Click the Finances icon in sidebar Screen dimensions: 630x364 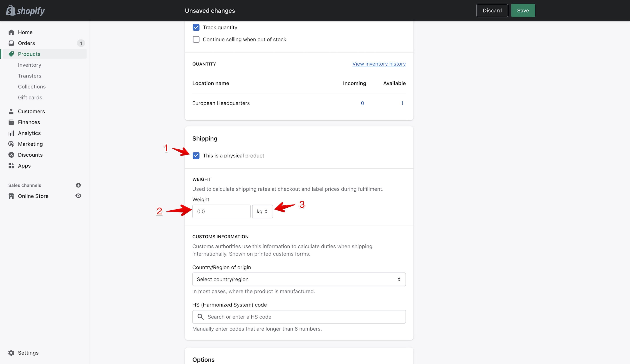(x=11, y=122)
